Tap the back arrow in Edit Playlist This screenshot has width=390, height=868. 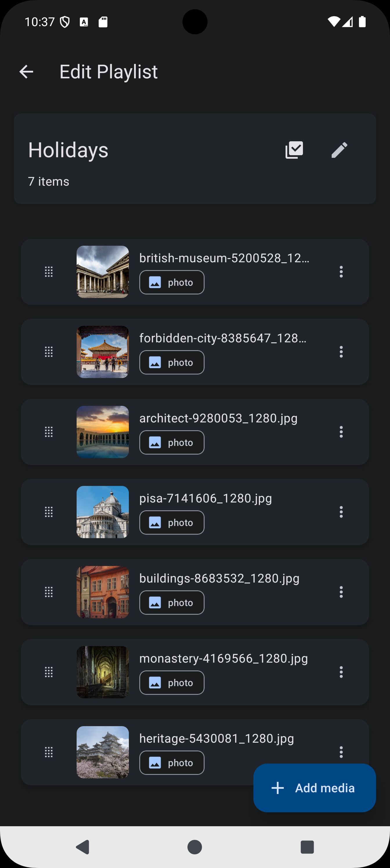coord(26,72)
